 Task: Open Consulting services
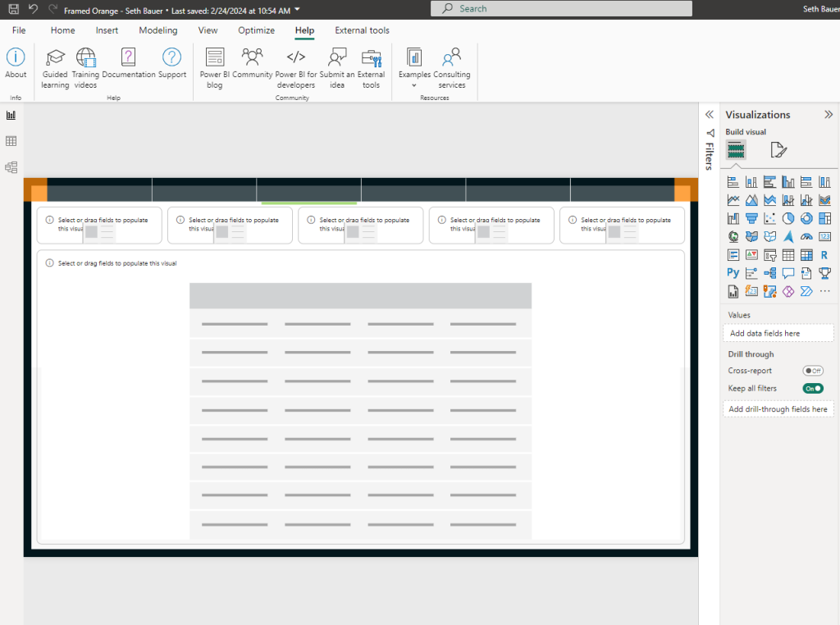(x=452, y=69)
